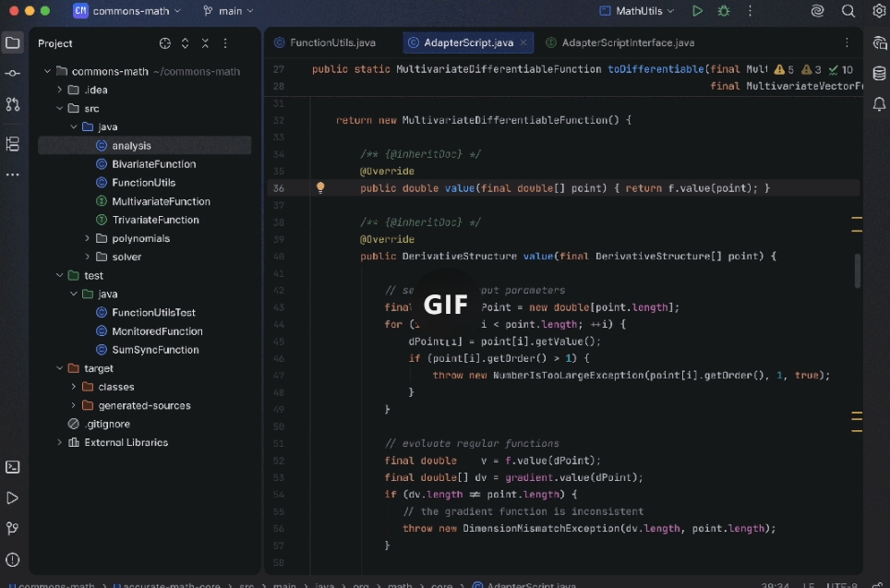
Task: Open the Terminal tool window
Action: (13, 467)
